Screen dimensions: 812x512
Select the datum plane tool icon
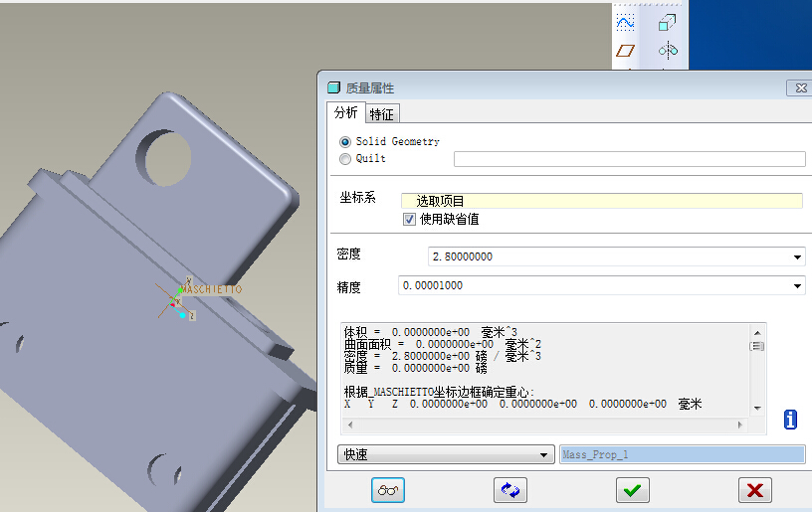[625, 50]
